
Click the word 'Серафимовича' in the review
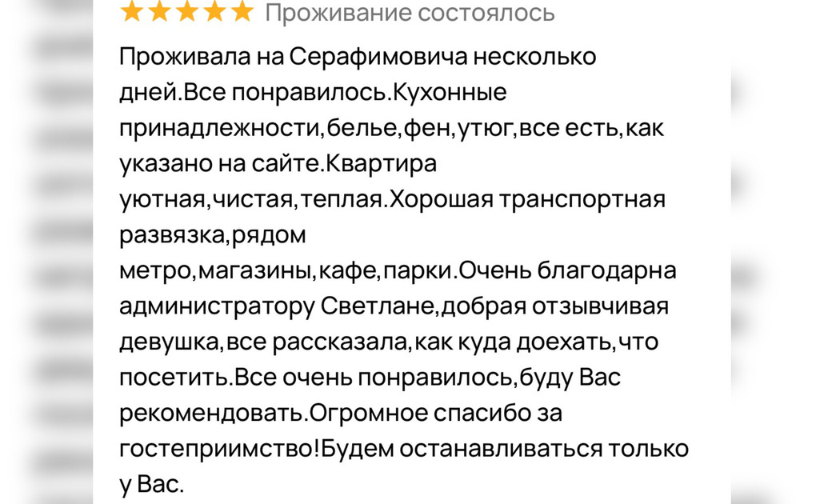click(378, 58)
